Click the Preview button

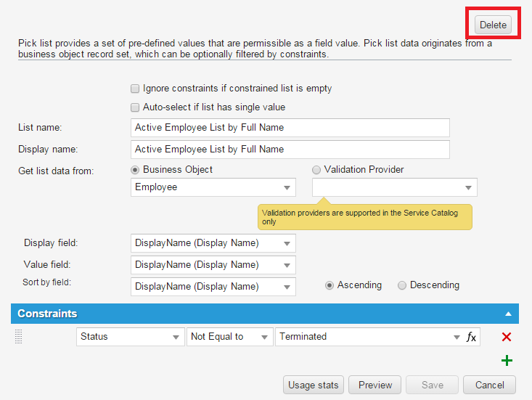pyautogui.click(x=375, y=385)
